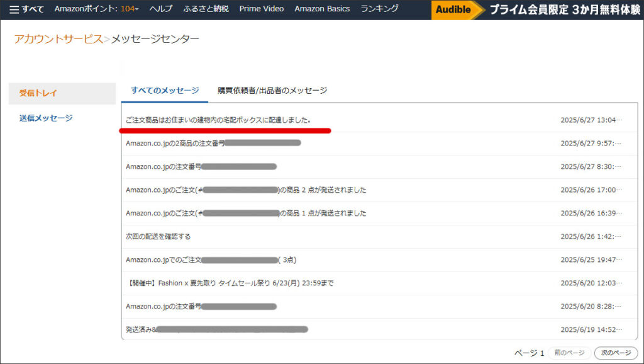644x364 pixels.
Task: Open the ヘルプ menu item
Action: [160, 9]
